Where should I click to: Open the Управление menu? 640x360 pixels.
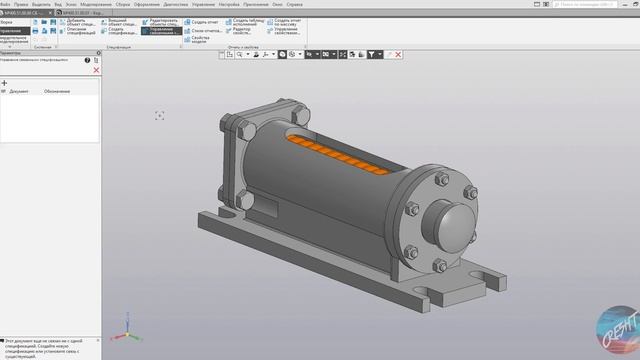(x=203, y=4)
